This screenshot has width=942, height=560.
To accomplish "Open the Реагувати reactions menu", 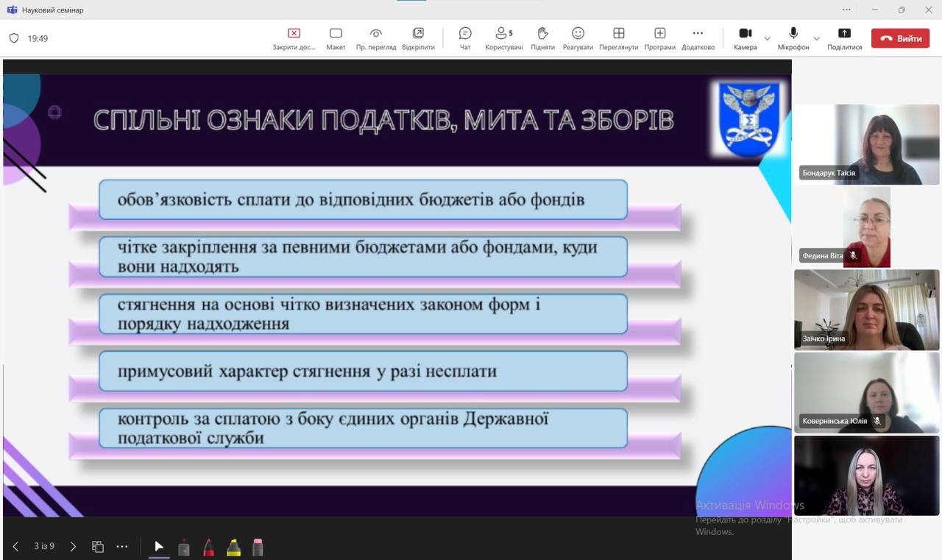I will pos(578,38).
